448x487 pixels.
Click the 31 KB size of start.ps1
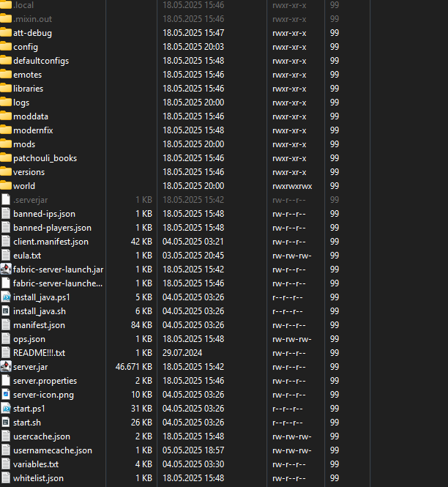click(141, 409)
